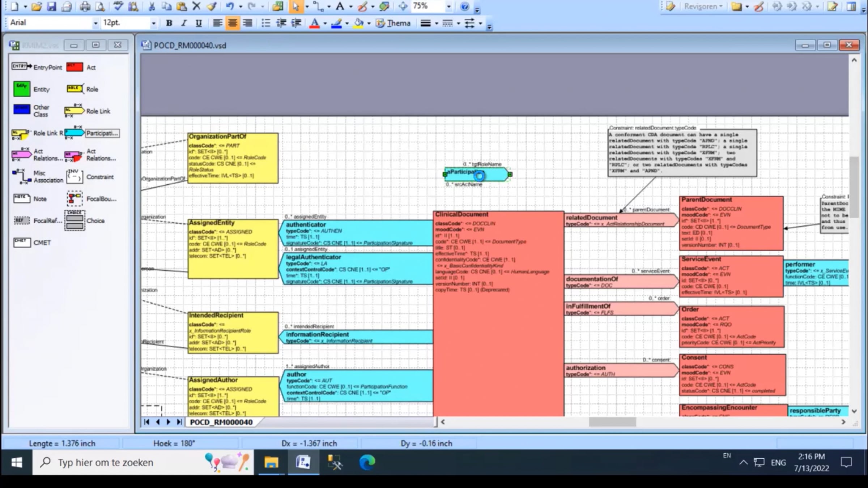The height and width of the screenshot is (488, 868).
Task: Click the Text tool icon
Action: click(x=340, y=6)
